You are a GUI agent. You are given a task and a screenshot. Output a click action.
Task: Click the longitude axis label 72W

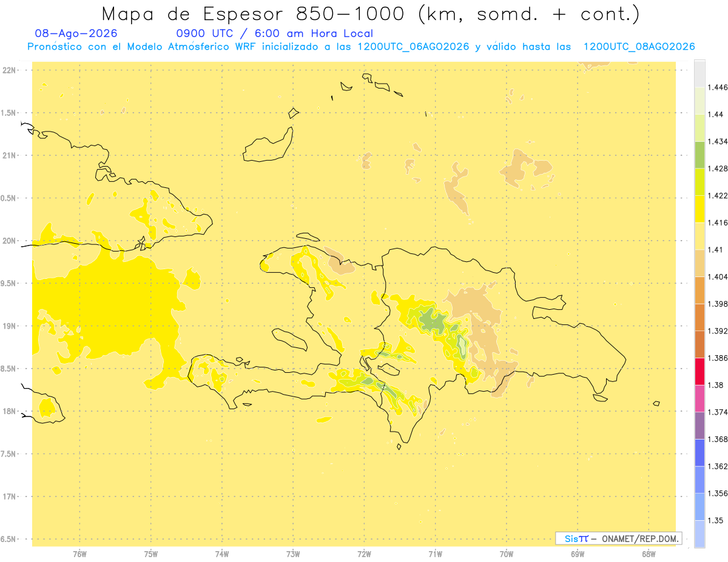364,554
